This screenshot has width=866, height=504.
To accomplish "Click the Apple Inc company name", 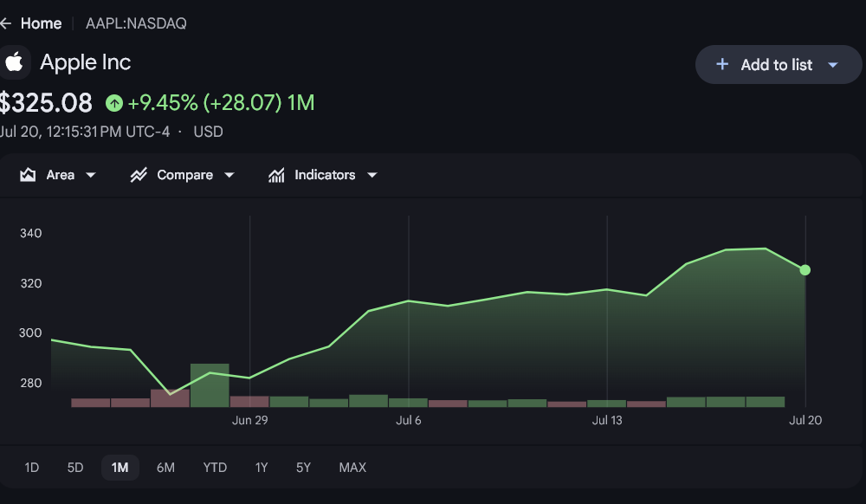I will click(86, 62).
